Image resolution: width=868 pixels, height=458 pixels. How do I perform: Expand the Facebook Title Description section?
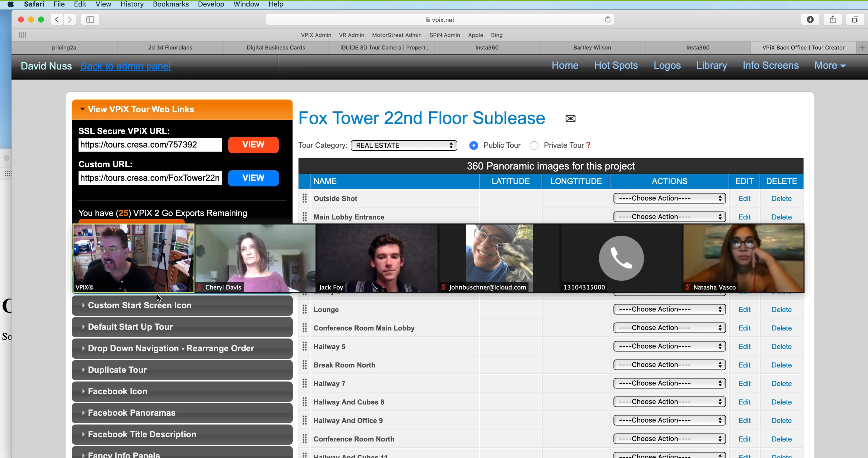click(182, 435)
